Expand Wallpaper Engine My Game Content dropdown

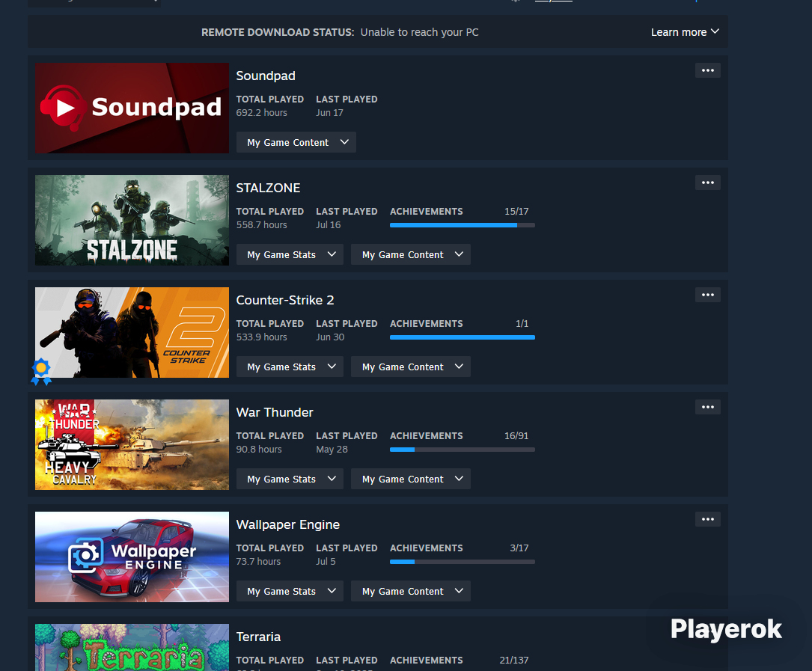411,591
